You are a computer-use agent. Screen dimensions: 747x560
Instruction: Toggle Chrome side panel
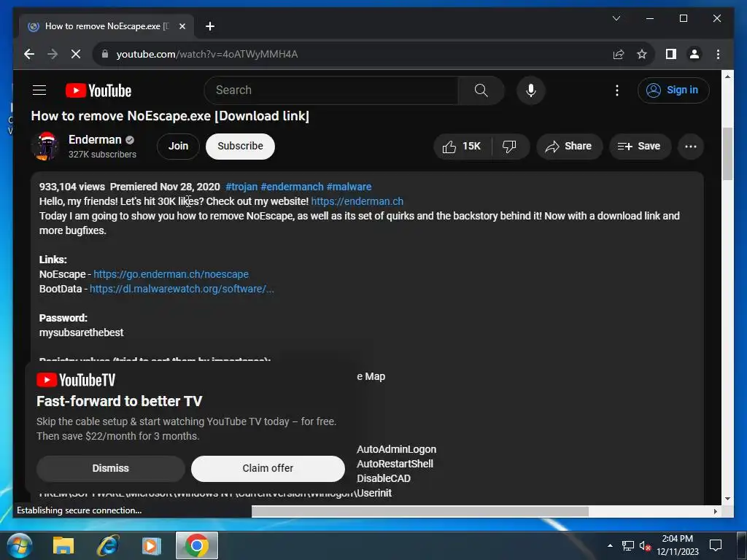pos(671,54)
